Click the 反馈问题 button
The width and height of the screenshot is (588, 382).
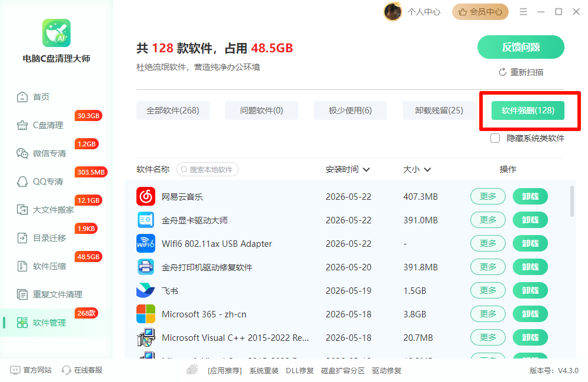(x=521, y=47)
